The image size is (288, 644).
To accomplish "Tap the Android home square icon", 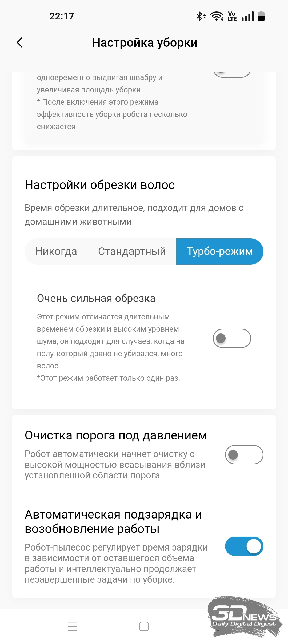I will pos(144,626).
